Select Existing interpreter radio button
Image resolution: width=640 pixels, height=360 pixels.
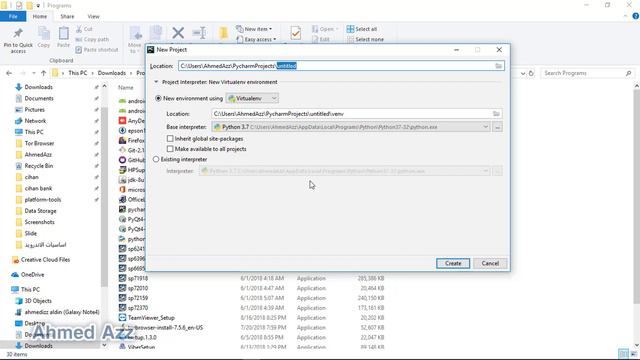coord(156,159)
